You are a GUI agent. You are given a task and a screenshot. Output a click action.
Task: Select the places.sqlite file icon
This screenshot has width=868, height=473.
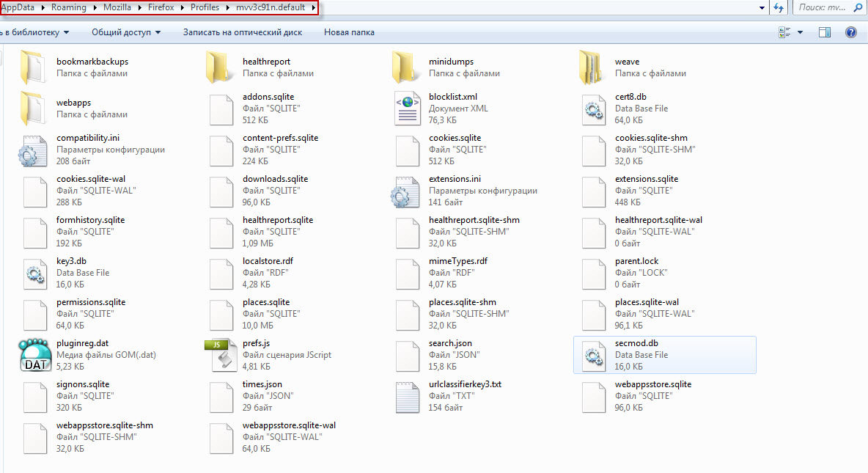(x=221, y=315)
